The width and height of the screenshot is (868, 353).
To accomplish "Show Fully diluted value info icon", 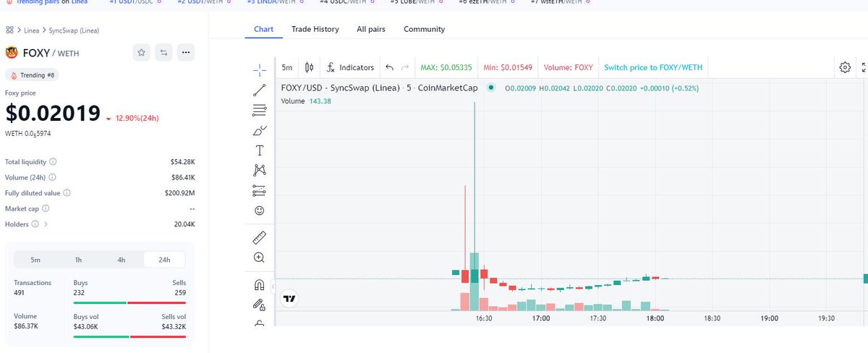I will click(67, 193).
